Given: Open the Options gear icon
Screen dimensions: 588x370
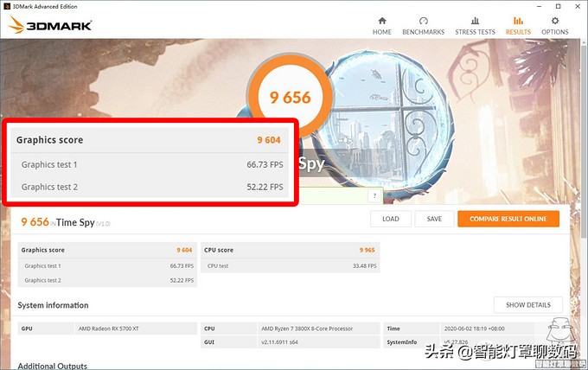Looking at the screenshot, I should [x=555, y=22].
